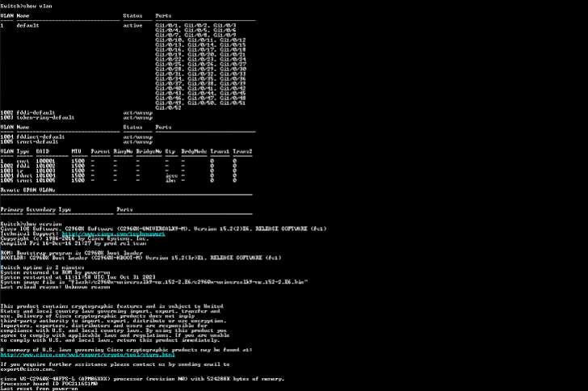Click 'Remote SPAN VLANs' heading
This screenshot has width=588, height=391.
[27, 190]
